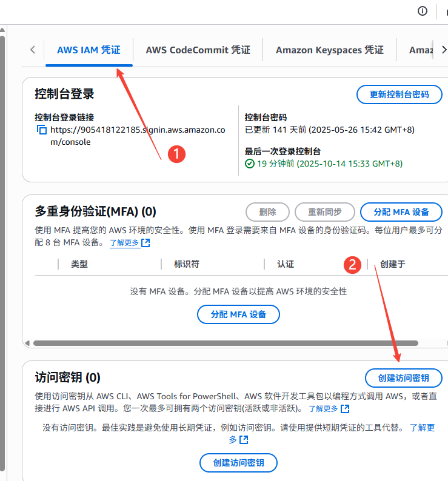The image size is (448, 481).
Task: Click the 标识符 column header
Action: point(186,264)
